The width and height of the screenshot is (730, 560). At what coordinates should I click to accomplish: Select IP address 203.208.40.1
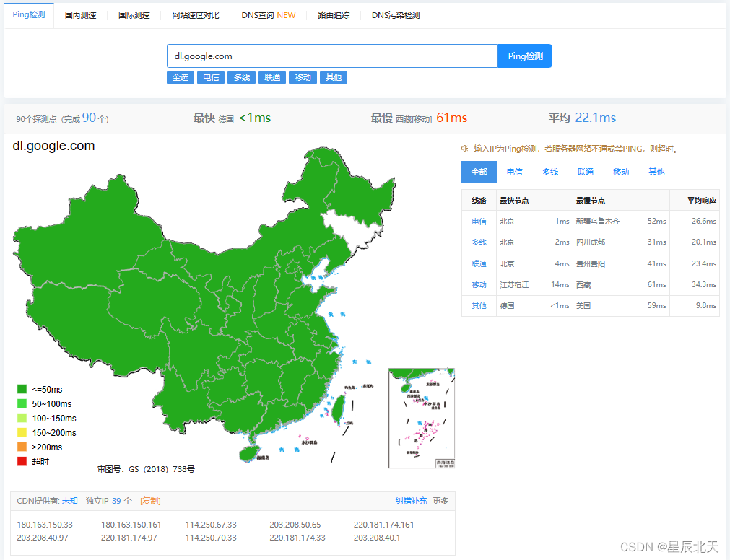tap(377, 538)
